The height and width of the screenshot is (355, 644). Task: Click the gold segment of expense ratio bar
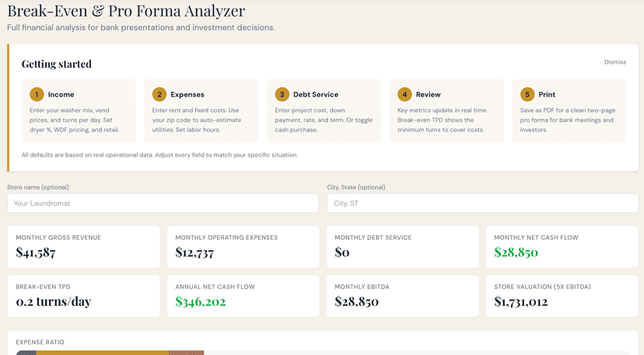click(x=103, y=352)
